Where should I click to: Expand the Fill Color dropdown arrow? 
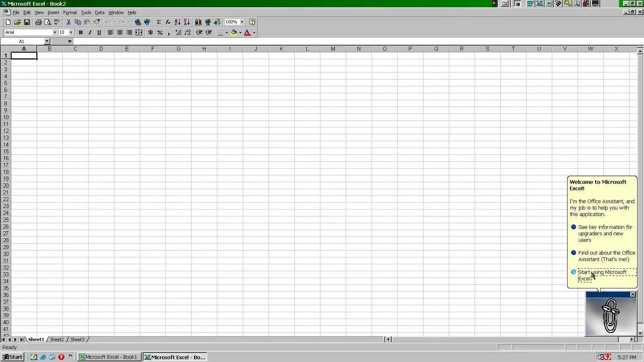click(x=240, y=33)
